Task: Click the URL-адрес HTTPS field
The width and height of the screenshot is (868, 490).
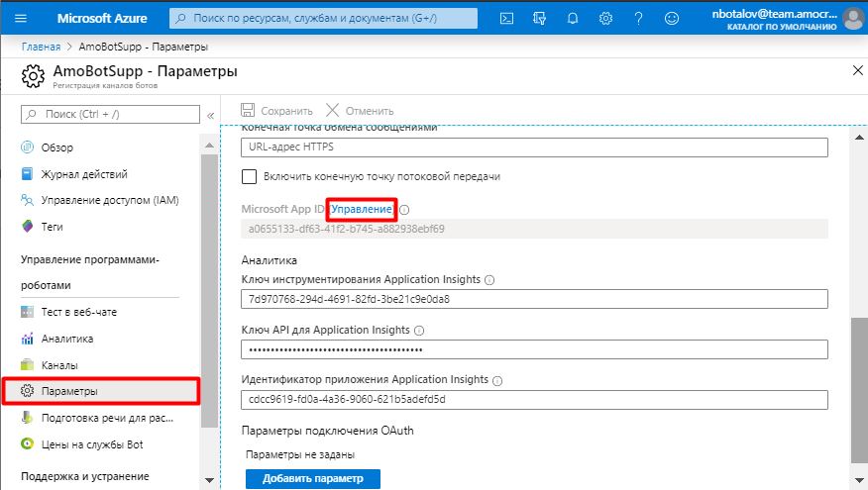Action: pyautogui.click(x=534, y=147)
